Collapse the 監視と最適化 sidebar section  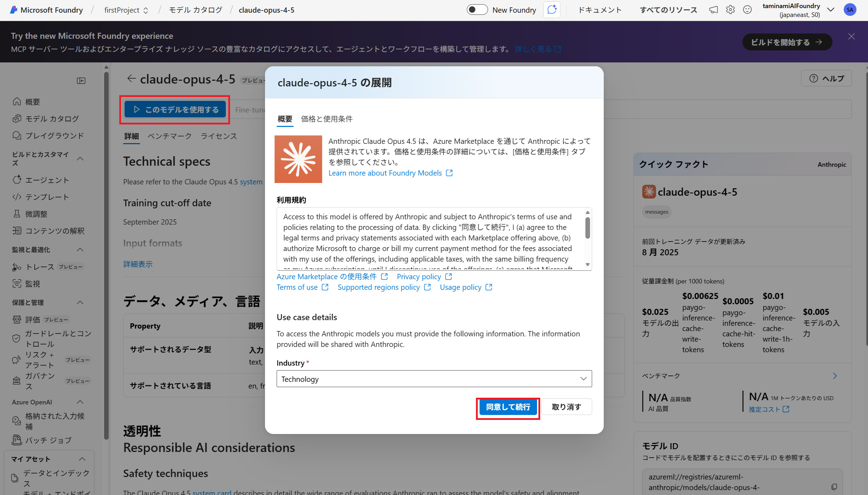(80, 250)
